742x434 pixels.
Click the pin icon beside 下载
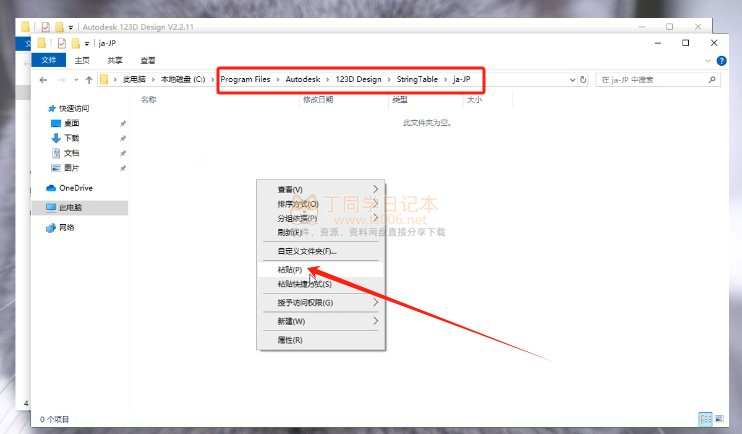pyautogui.click(x=123, y=139)
